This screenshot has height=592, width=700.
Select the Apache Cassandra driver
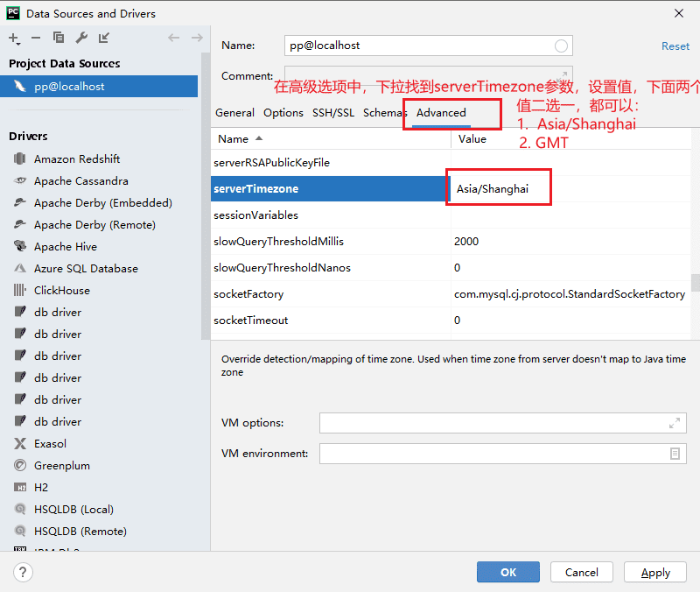[x=80, y=181]
